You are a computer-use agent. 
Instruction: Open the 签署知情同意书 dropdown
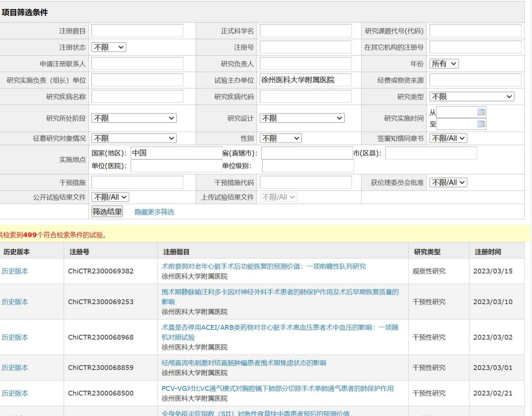(x=448, y=139)
